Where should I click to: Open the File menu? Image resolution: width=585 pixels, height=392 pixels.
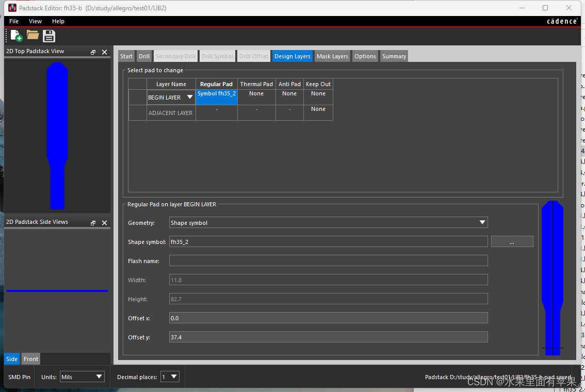(14, 21)
